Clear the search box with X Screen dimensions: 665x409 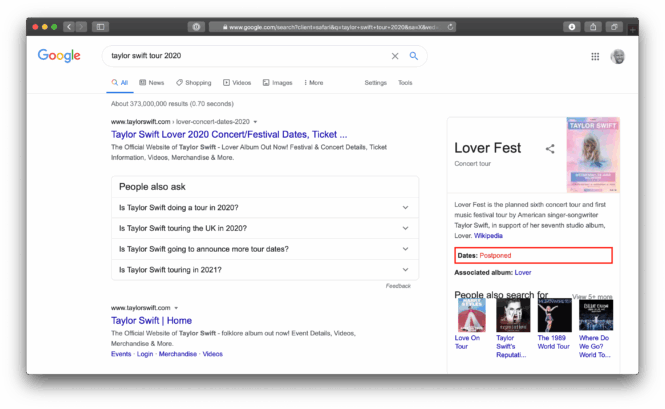395,56
